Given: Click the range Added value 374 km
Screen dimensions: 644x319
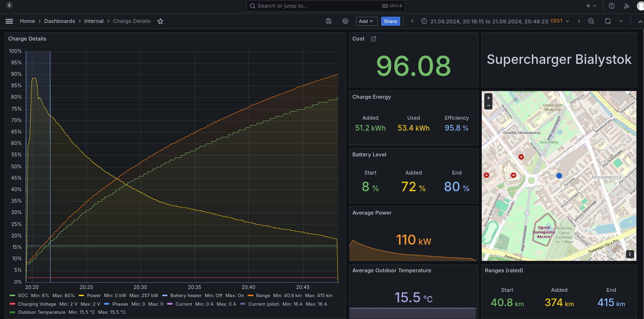Looking at the screenshot, I should (559, 303).
